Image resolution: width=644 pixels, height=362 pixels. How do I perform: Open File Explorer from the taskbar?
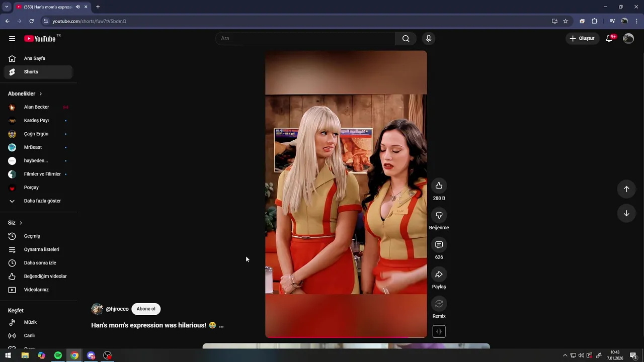click(x=25, y=355)
